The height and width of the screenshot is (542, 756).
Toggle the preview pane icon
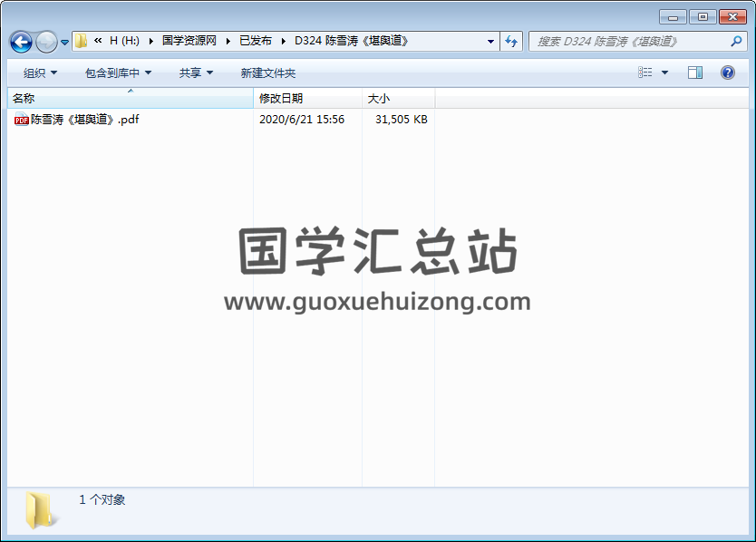tap(694, 73)
